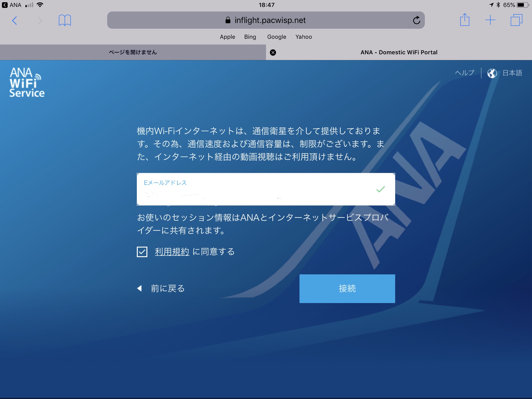This screenshot has height=399, width=532.
Task: Tap the inflight.pacwisp.net address bar
Action: (x=266, y=20)
